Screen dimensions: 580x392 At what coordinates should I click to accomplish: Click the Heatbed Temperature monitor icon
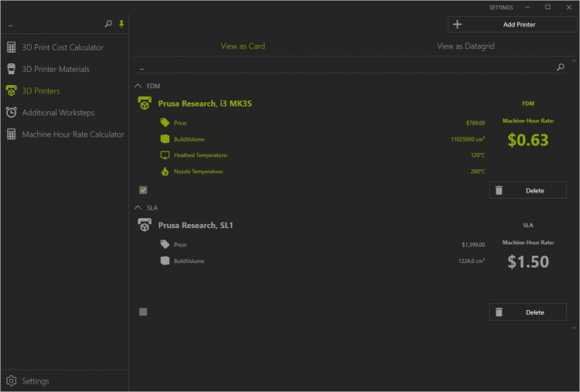coord(165,155)
